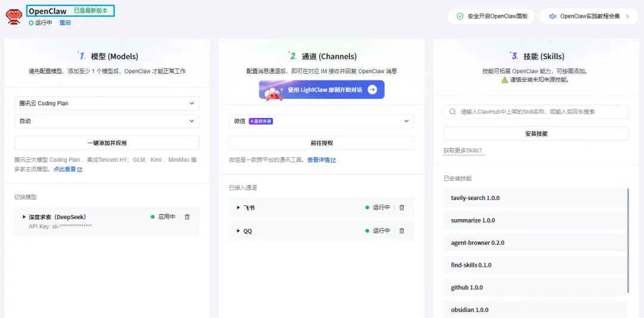Click 安全开启OpenClaw面板 button
Viewport: 644px width, 318px height.
pos(491,17)
